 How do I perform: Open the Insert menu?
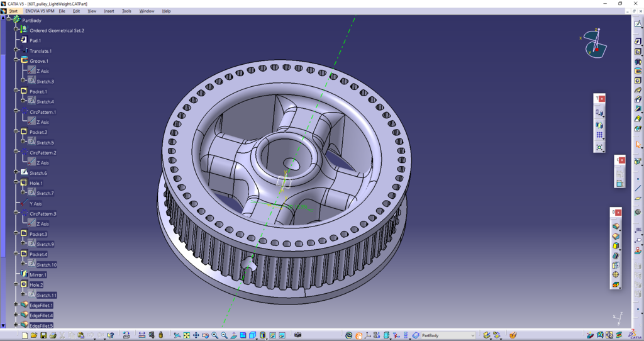109,11
